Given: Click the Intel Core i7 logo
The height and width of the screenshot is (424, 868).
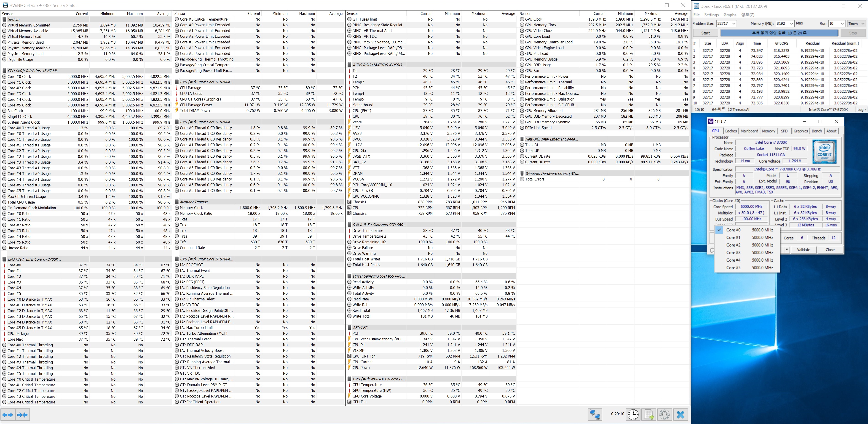Looking at the screenshot, I should pos(824,152).
